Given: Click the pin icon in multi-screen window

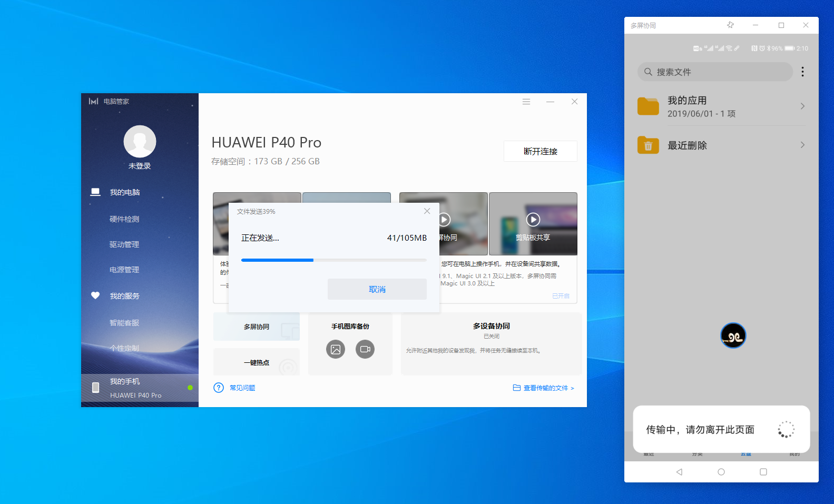Looking at the screenshot, I should 730,25.
